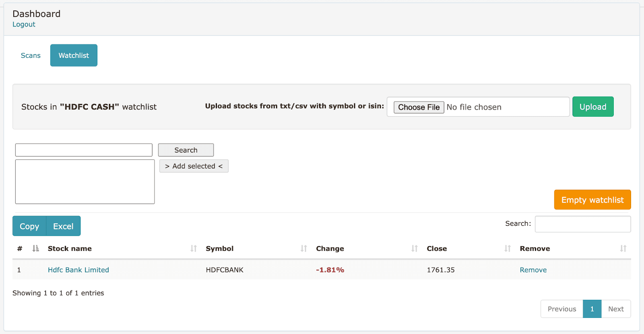The width and height of the screenshot is (644, 334).
Task: Go to the Next pagination page
Action: coord(615,309)
